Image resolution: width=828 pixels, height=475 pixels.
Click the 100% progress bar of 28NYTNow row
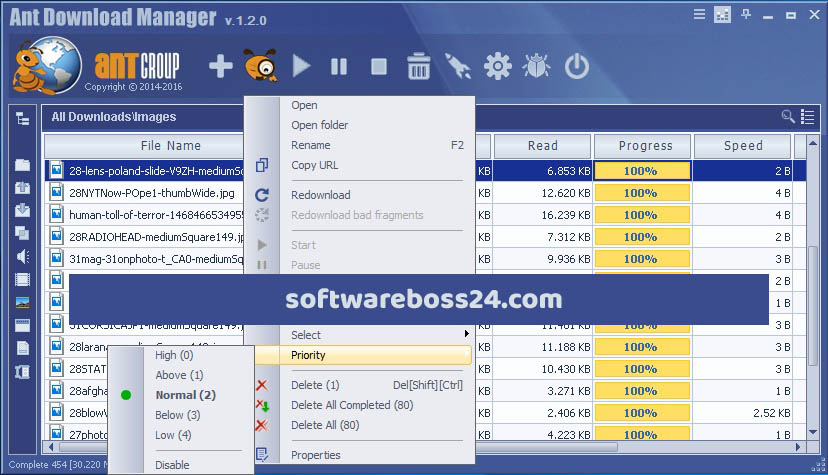[642, 193]
